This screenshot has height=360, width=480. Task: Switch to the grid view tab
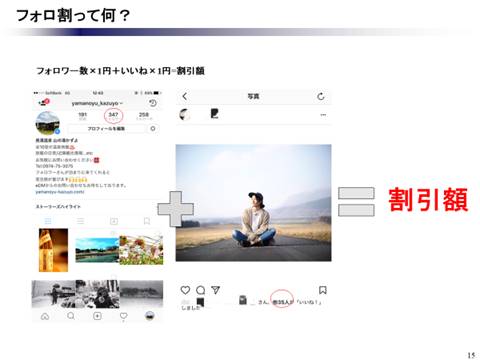[48, 221]
